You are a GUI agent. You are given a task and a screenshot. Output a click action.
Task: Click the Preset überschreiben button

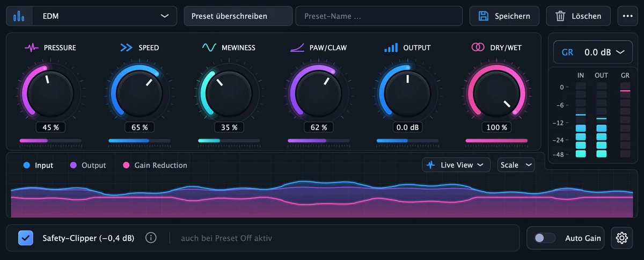(x=238, y=16)
